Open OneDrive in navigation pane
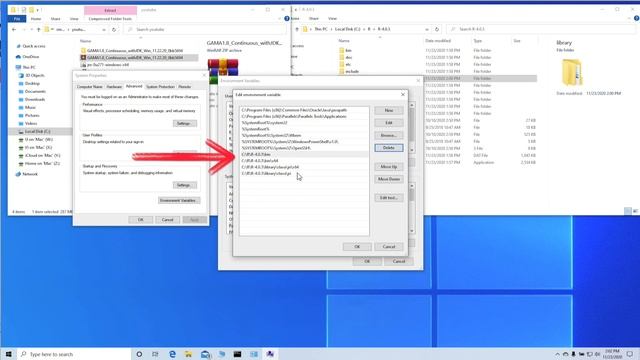640x360 pixels. [x=31, y=57]
